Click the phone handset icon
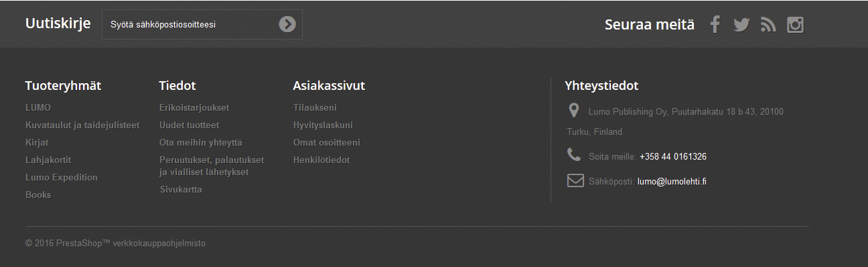Screen dimensions: 868x267 click(x=574, y=155)
